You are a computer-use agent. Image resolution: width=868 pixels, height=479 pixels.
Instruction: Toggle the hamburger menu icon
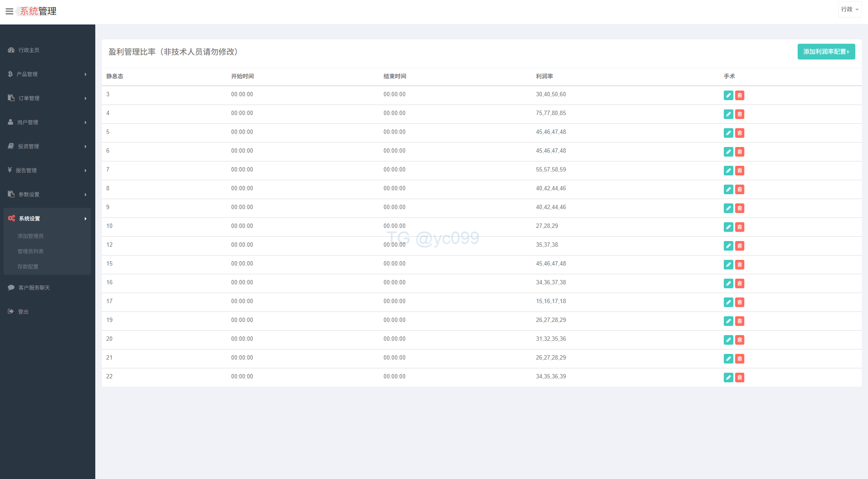point(9,11)
